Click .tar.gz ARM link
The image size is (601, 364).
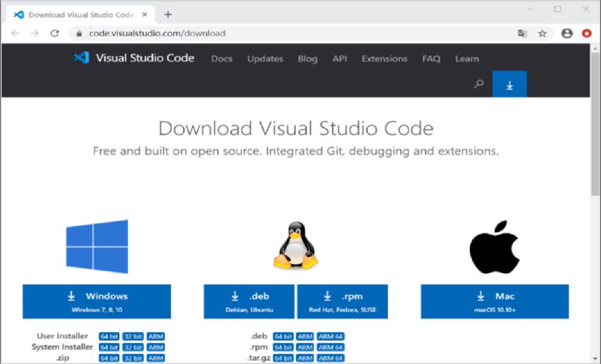click(x=305, y=358)
